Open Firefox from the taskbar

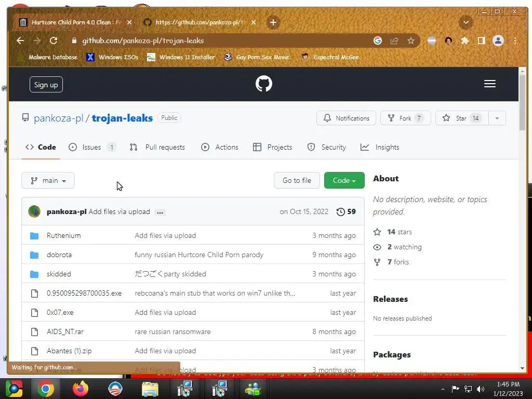click(x=81, y=389)
